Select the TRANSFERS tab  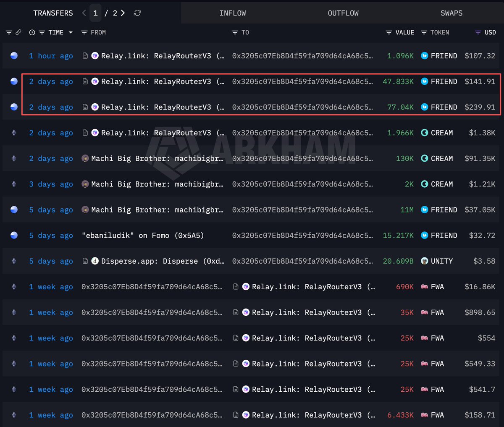53,13
